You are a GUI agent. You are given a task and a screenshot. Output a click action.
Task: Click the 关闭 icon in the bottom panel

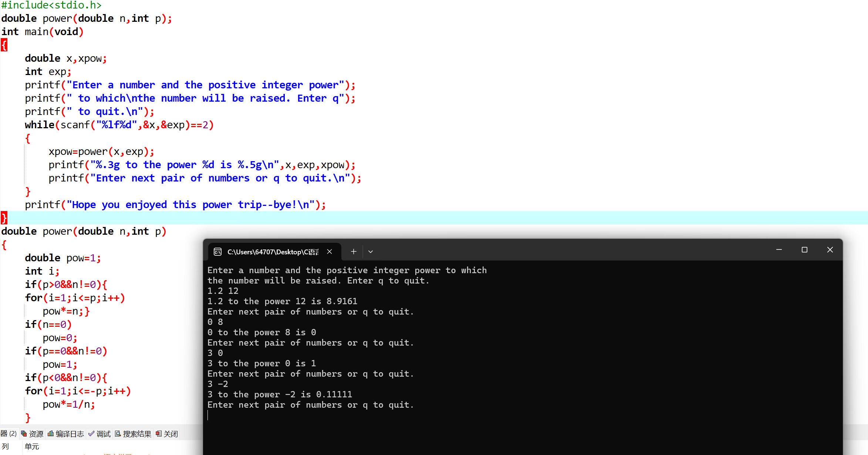[158, 434]
